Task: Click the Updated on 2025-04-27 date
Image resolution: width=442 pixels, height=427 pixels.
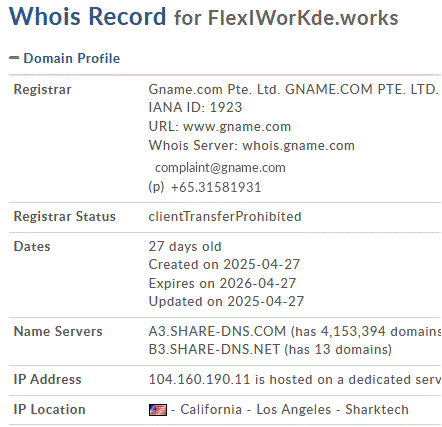Action: coord(226,301)
